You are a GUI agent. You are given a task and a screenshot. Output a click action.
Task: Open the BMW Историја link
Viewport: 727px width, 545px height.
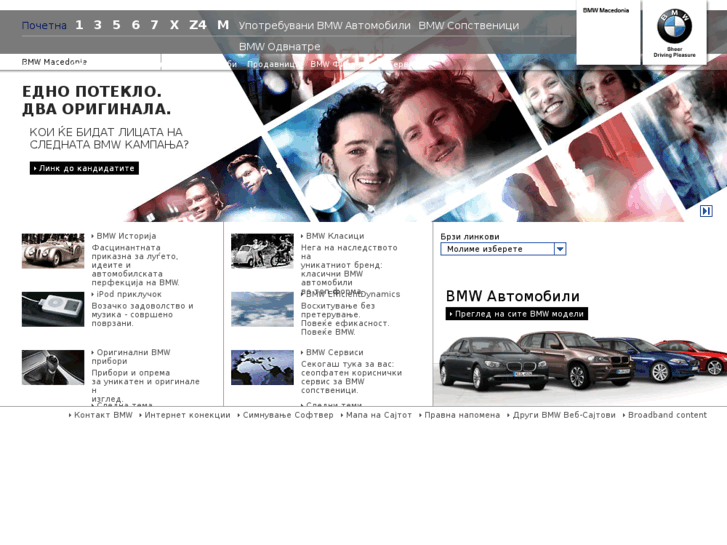pos(126,236)
